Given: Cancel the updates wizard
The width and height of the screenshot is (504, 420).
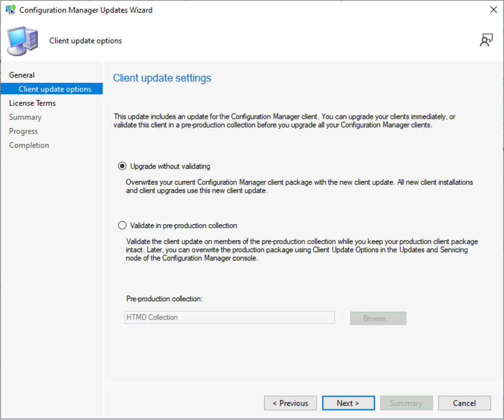Looking at the screenshot, I should click(464, 403).
